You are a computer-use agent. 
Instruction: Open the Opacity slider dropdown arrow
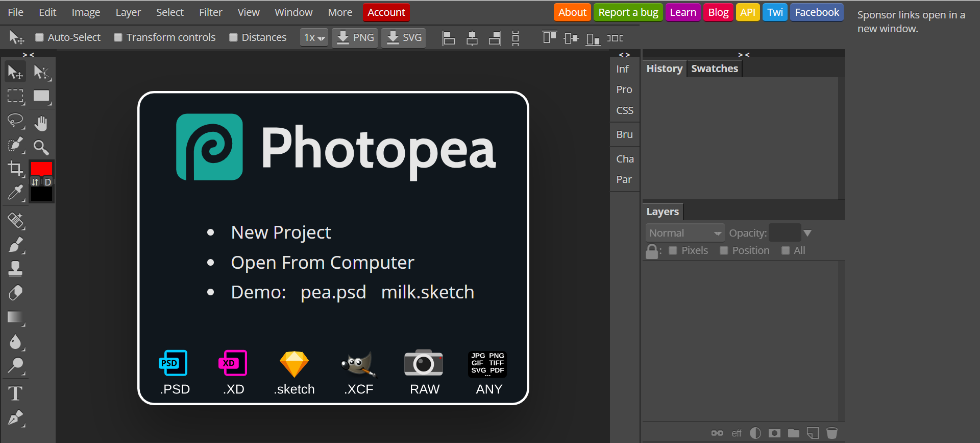tap(807, 233)
